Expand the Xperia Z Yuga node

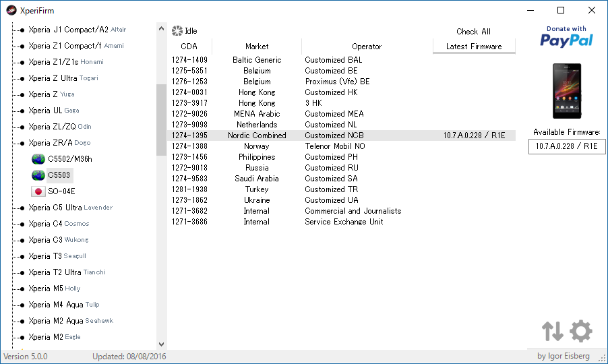[x=22, y=95]
